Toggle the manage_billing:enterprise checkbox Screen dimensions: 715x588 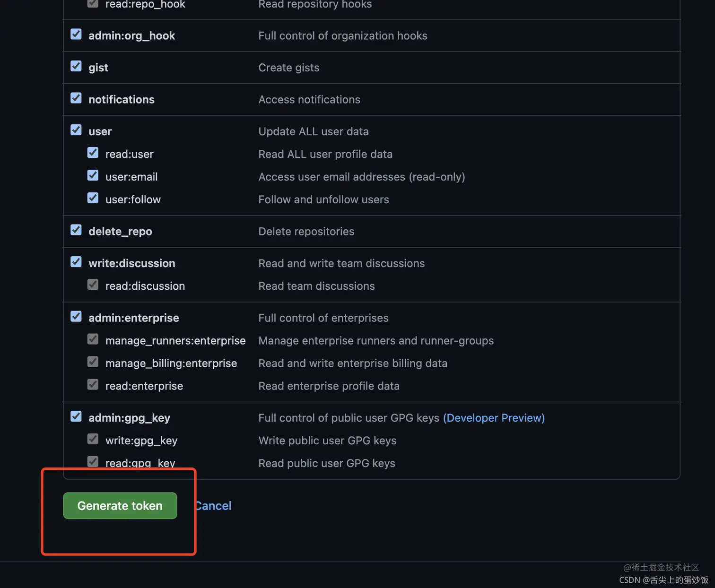(x=93, y=362)
